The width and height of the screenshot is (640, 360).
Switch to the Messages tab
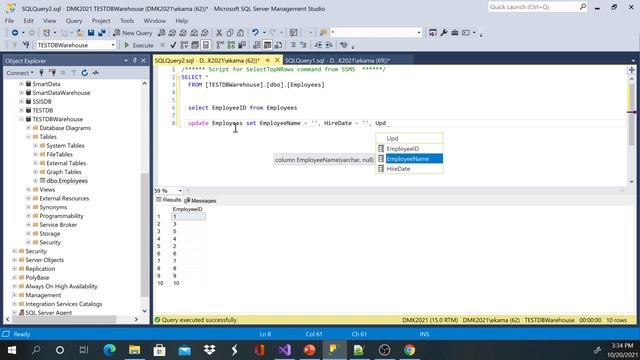200,200
